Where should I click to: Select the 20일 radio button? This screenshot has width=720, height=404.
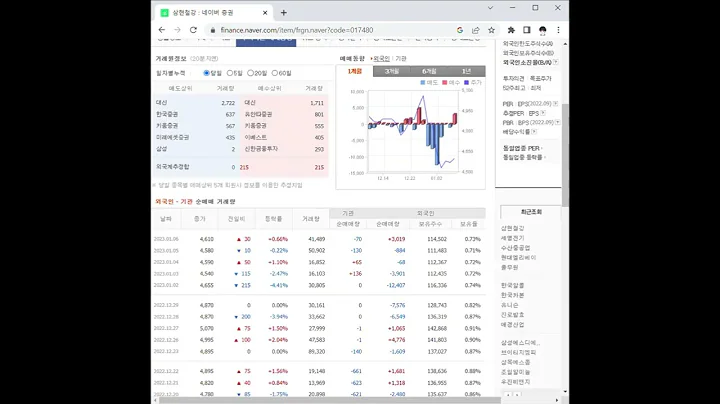click(250, 73)
